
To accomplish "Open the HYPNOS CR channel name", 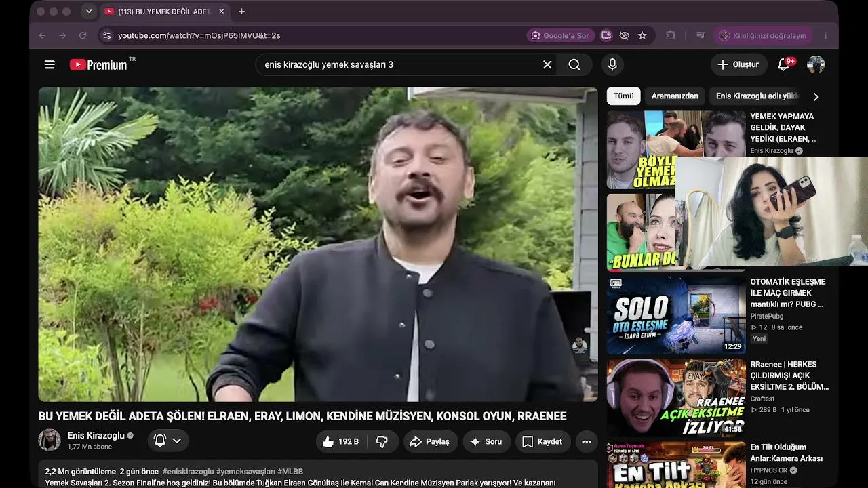I will tap(769, 470).
